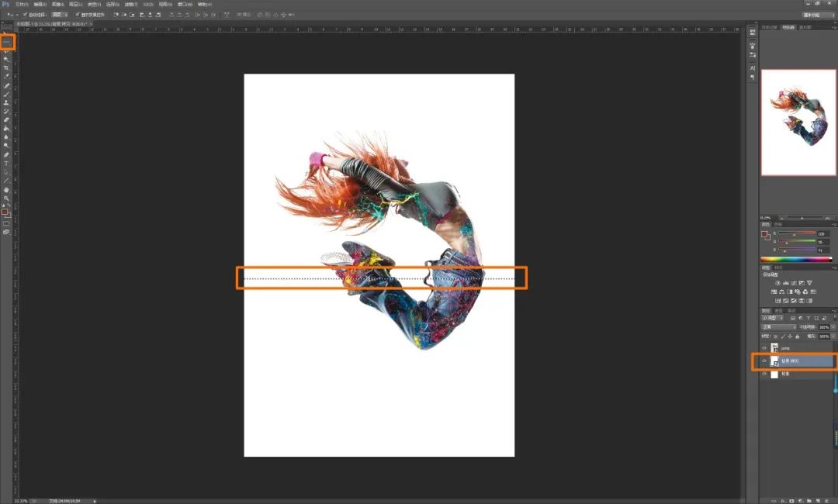Select the Type tool
Image resolution: width=838 pixels, height=504 pixels.
6,164
